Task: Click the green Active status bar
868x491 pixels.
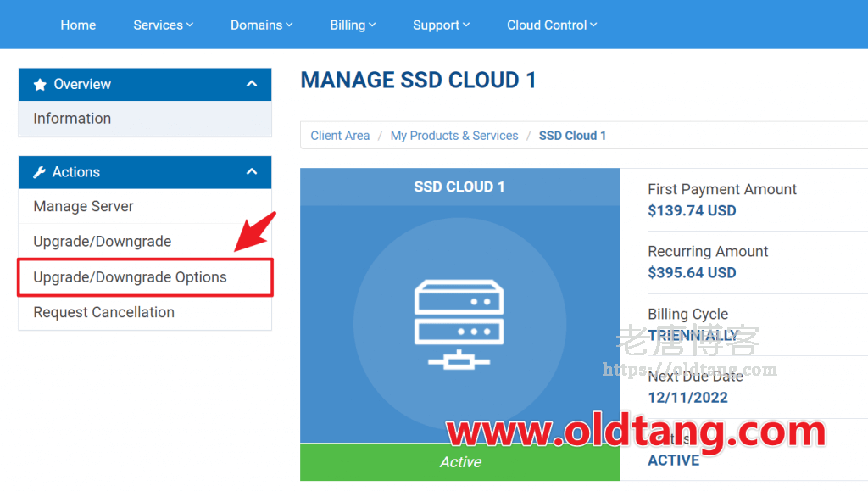Action: [x=459, y=462]
